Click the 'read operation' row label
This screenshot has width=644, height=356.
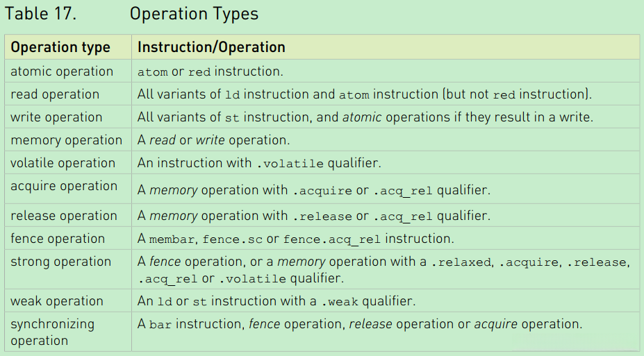point(55,94)
